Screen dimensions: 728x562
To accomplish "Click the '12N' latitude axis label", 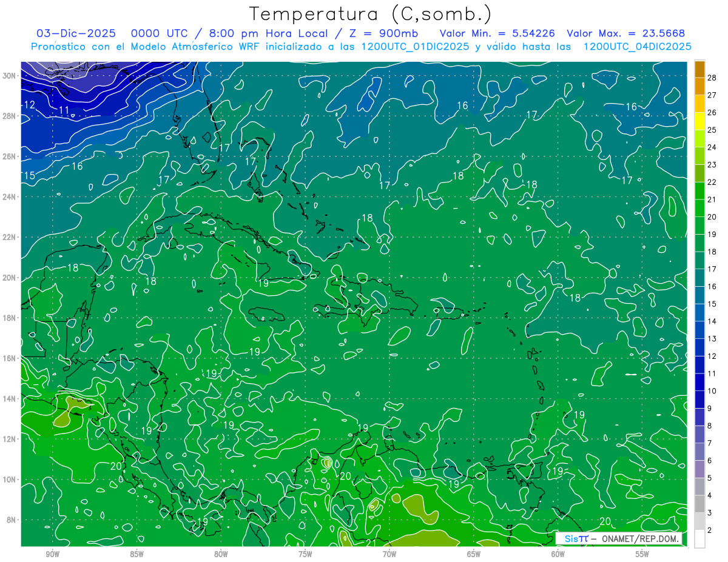I will coord(10,439).
